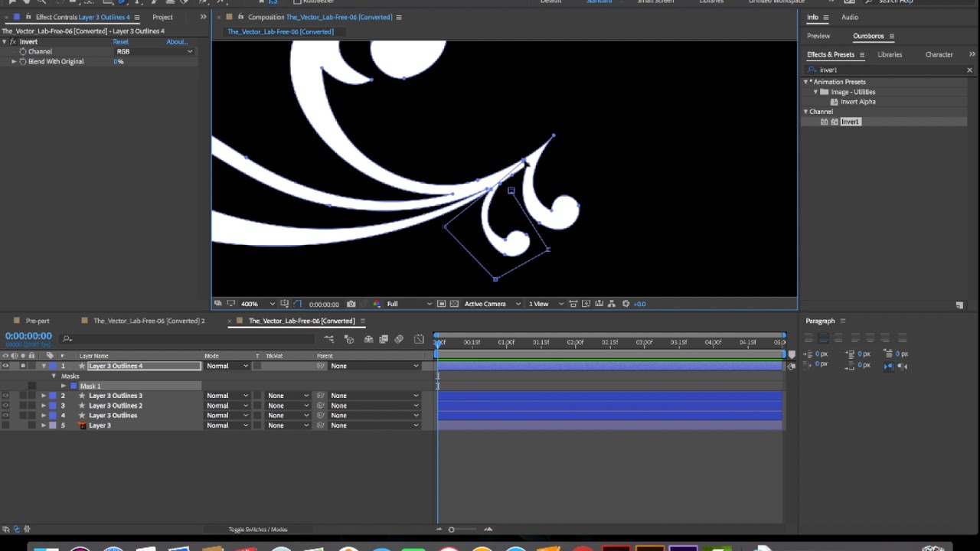Clear the effects search field with X
The width and height of the screenshot is (980, 551).
coord(969,70)
